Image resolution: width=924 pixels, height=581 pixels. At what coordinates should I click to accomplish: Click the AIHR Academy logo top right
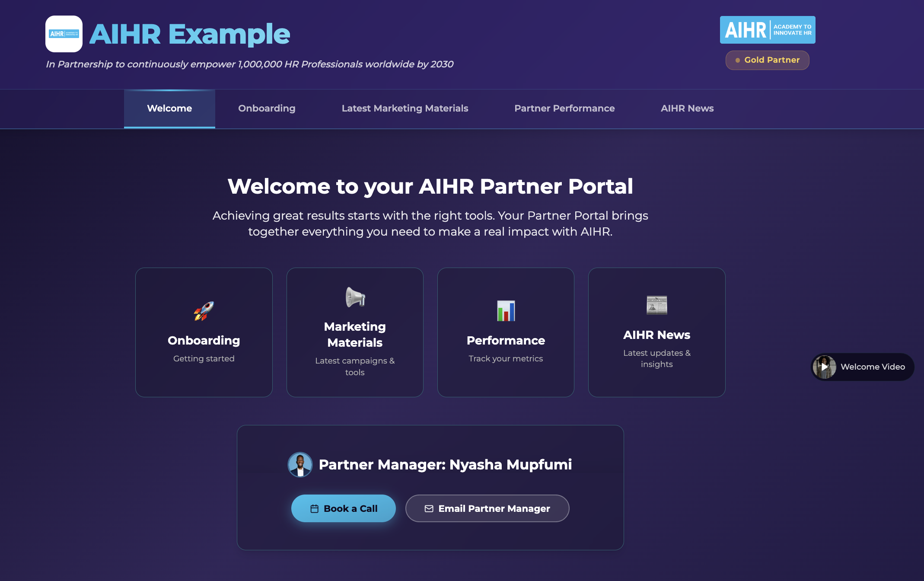pos(767,30)
